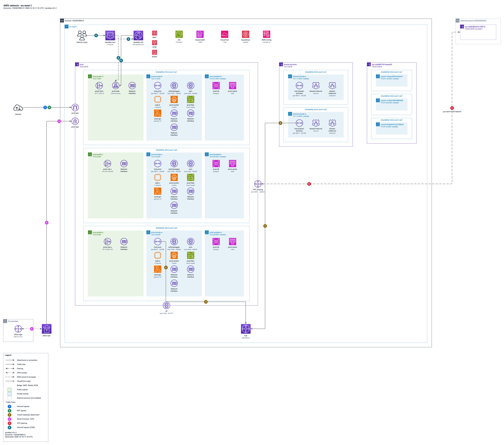Viewport: 504px width, 445px height.
Task: Click the hub transit gateway icon
Action: [x=246, y=329]
